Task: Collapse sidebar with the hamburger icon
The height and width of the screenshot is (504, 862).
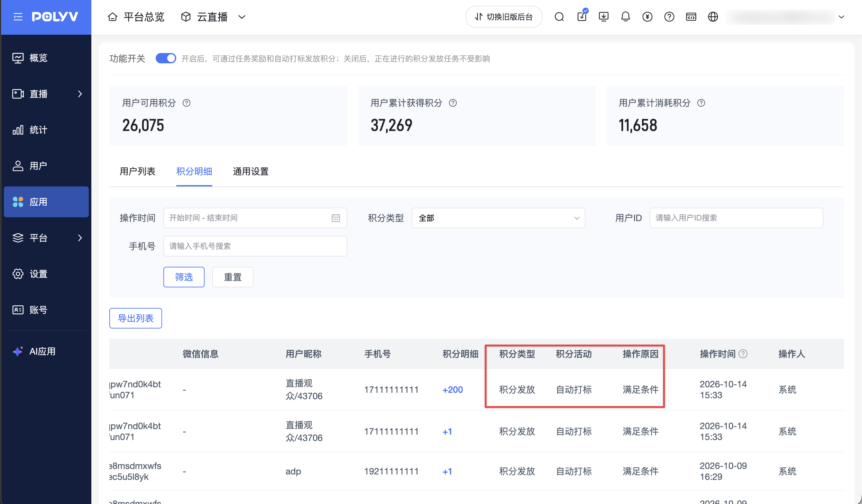Action: (18, 17)
